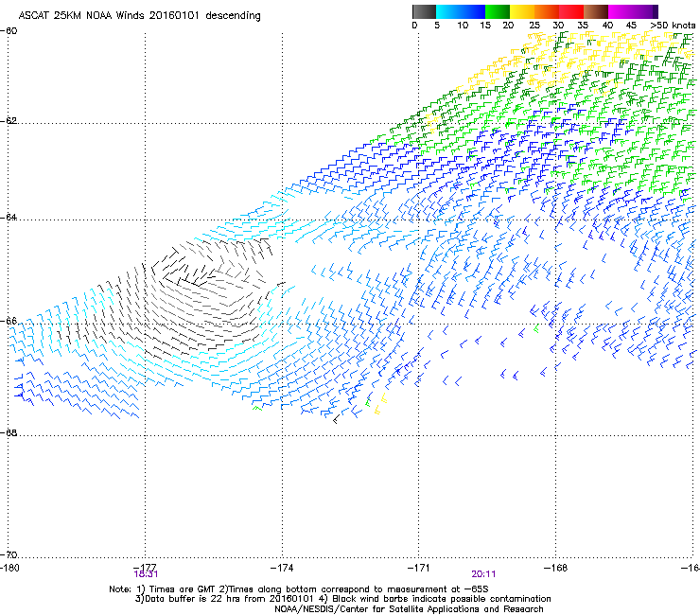Click the latitude label -68

[x=9, y=432]
